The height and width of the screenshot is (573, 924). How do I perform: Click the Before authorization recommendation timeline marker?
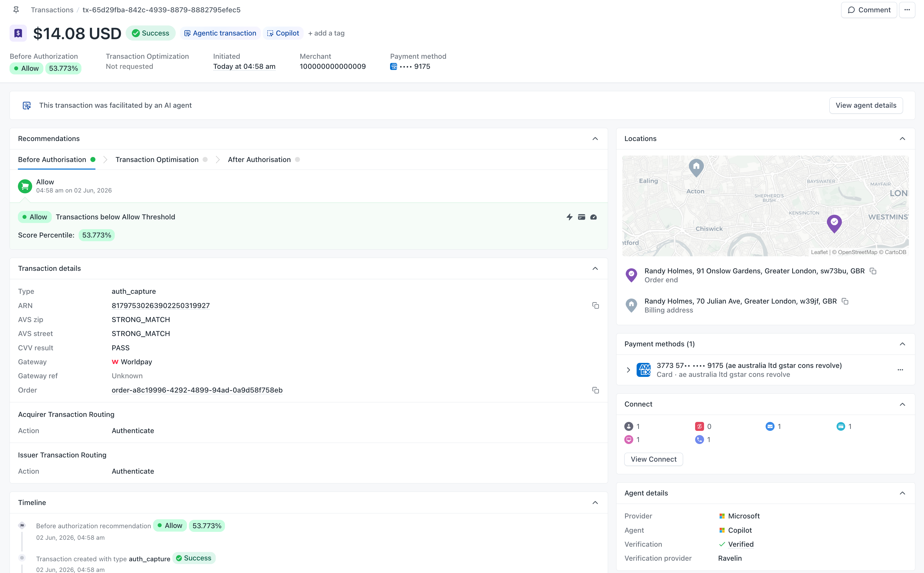pos(22,525)
